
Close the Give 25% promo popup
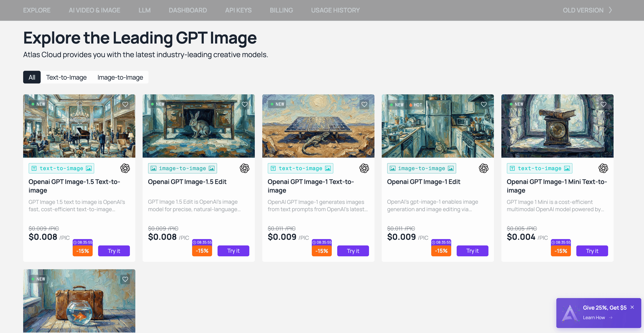(632, 307)
